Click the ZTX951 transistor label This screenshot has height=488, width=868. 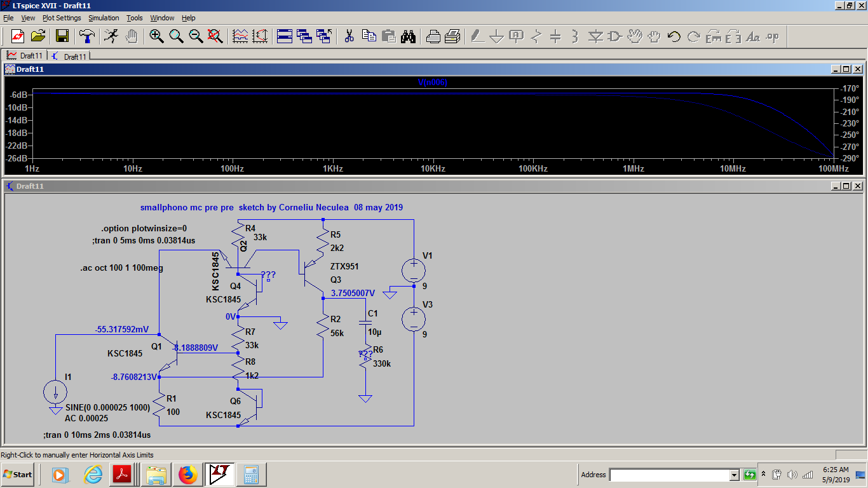344,266
